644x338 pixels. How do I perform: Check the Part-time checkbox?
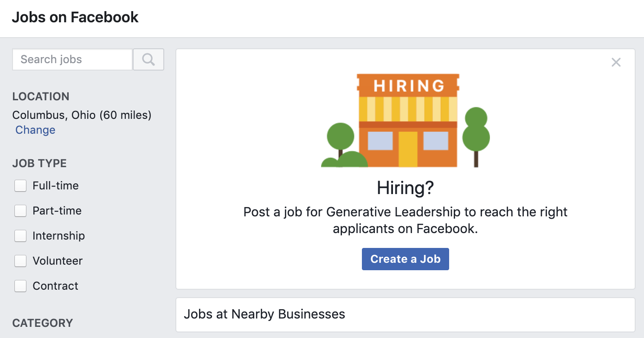(20, 210)
